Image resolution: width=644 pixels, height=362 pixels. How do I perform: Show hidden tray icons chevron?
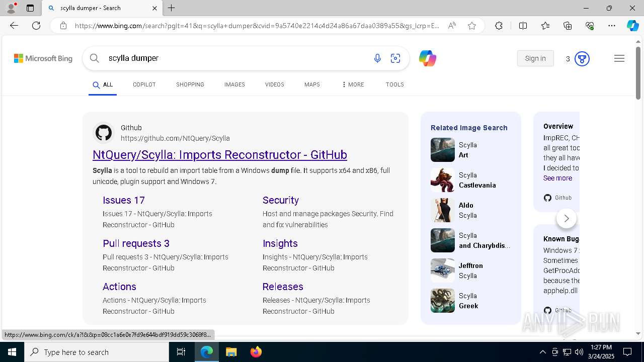pos(542,352)
